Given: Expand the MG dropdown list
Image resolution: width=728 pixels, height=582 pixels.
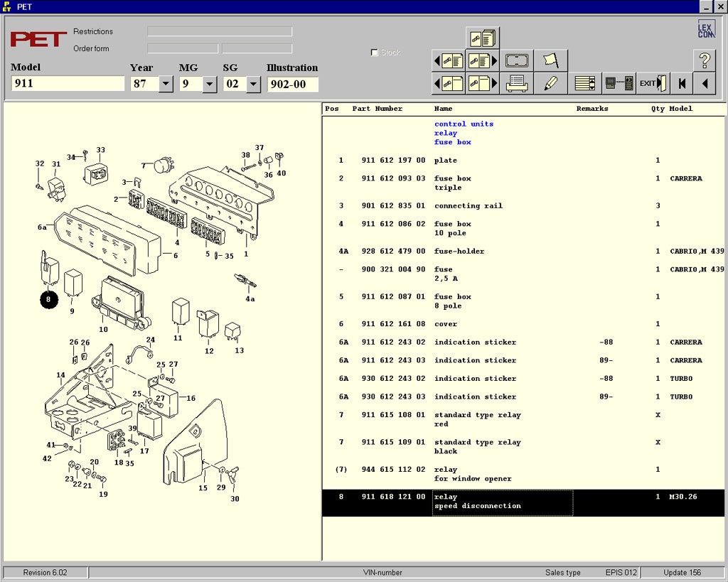Looking at the screenshot, I should 209,84.
